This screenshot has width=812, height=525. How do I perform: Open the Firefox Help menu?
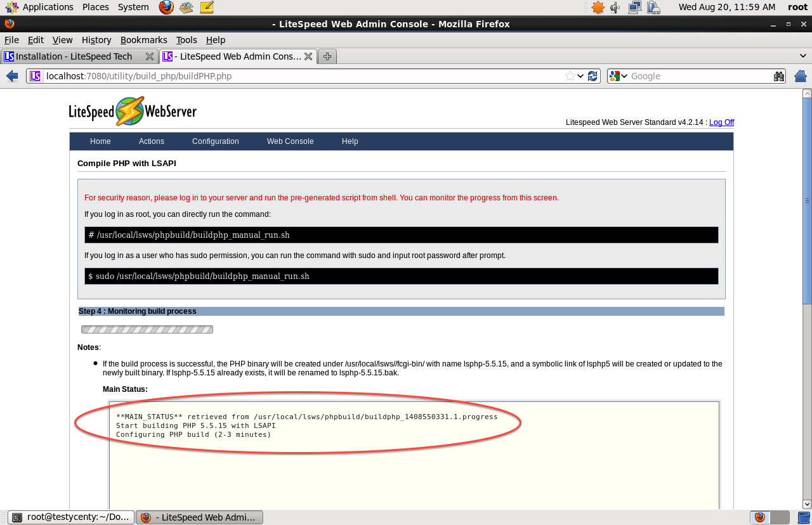click(x=216, y=40)
